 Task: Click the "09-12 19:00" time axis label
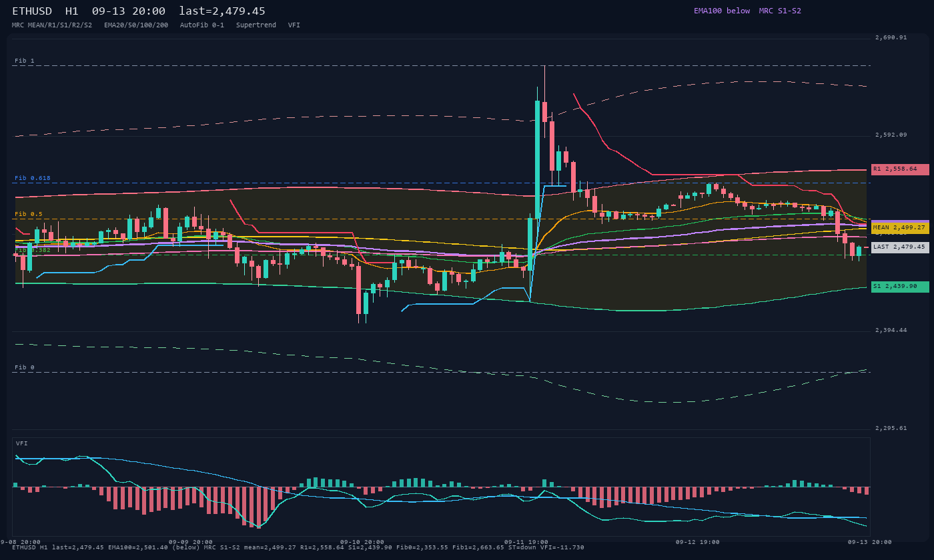coord(698,542)
